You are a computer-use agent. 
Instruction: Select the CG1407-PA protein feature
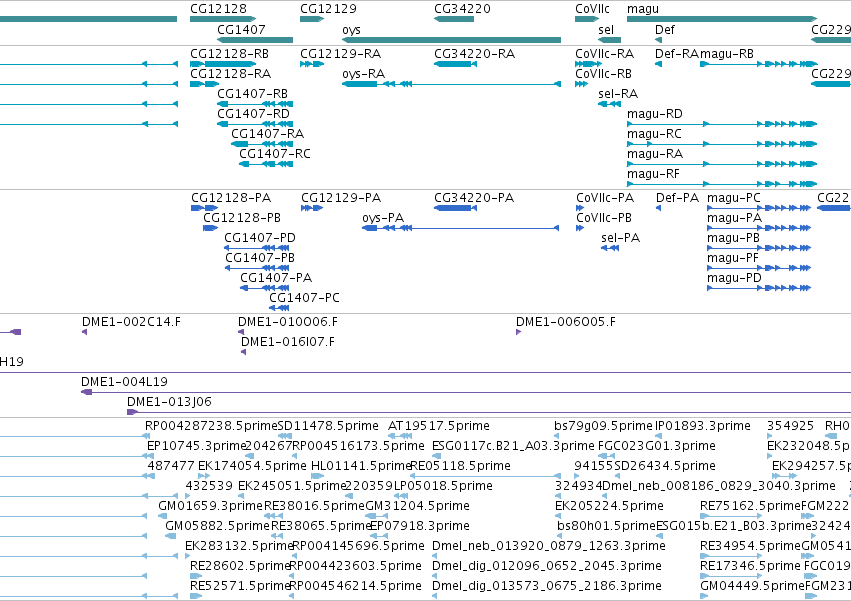click(x=265, y=288)
